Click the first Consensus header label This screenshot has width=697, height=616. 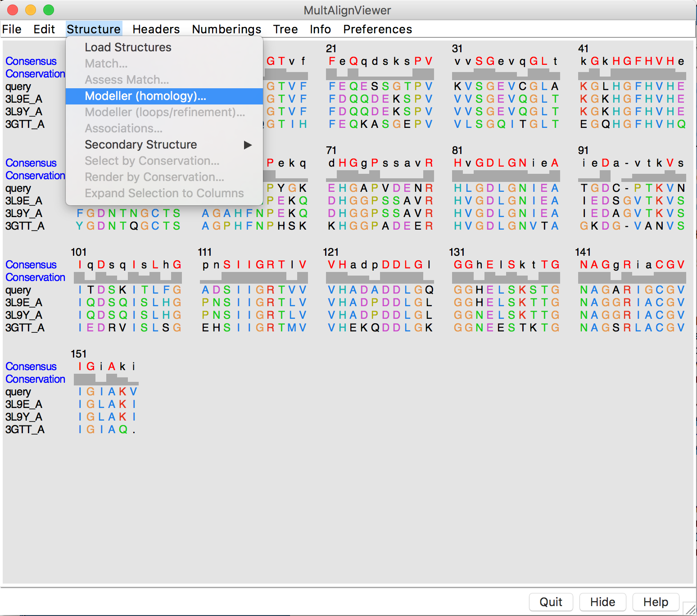(x=31, y=61)
